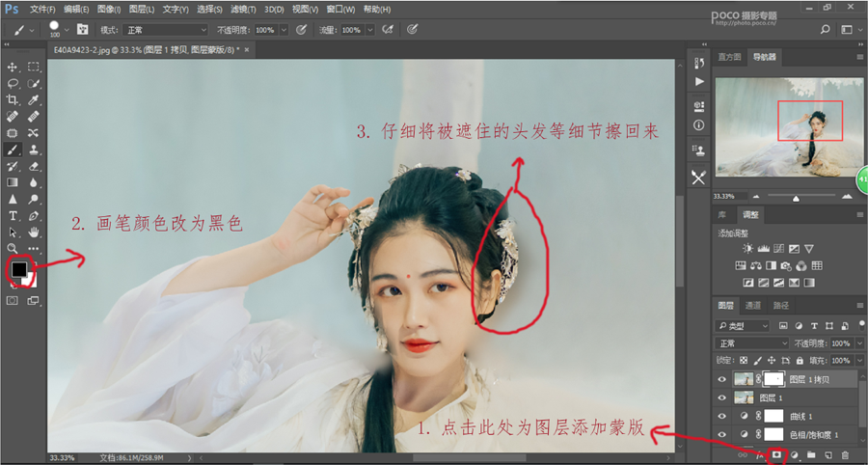Select the Lasso tool

pos(13,84)
